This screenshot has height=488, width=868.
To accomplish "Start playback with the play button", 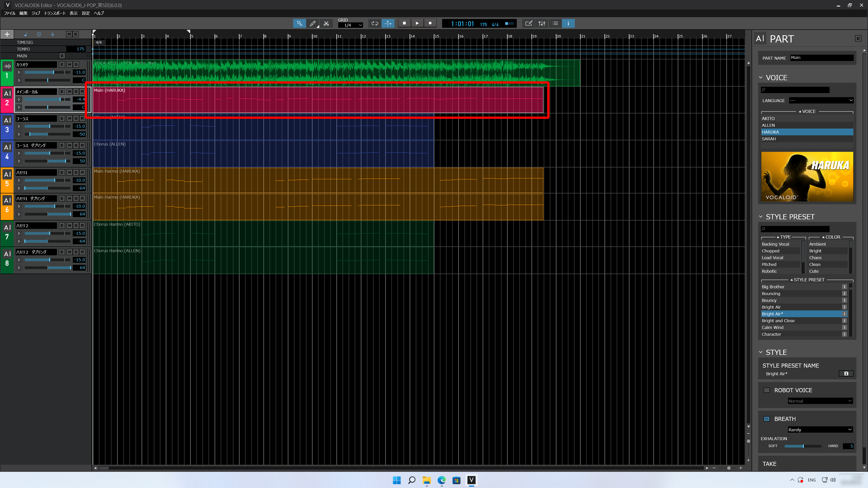I will coord(417,23).
